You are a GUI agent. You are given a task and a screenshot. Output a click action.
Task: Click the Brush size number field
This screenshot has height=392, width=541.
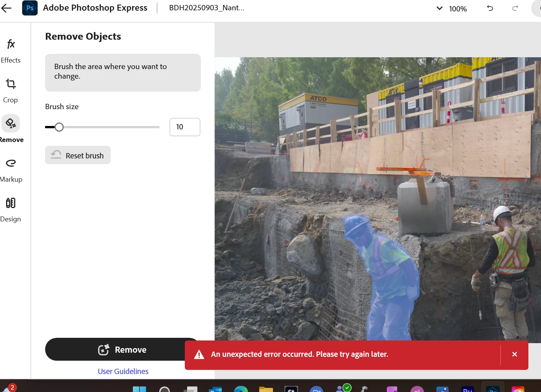185,127
